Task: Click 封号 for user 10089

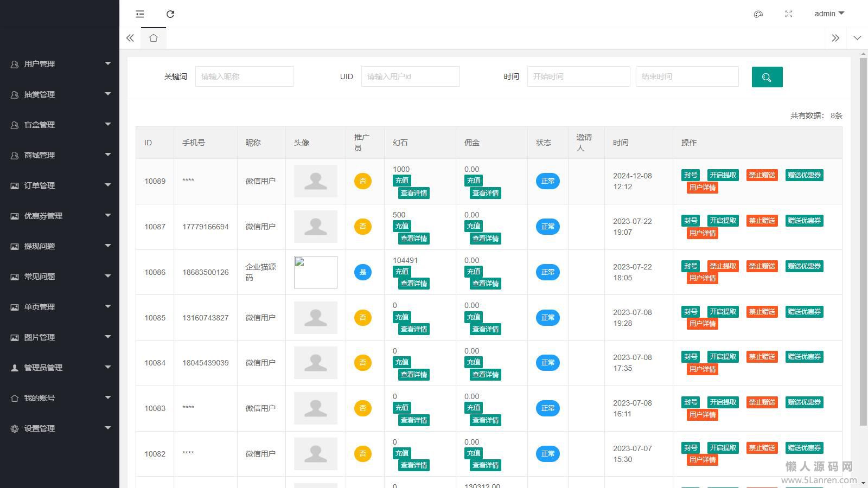Action: coord(690,175)
